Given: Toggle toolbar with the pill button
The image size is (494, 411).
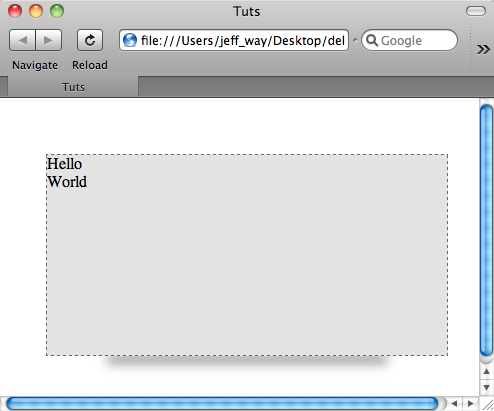Looking at the screenshot, I should tap(476, 11).
